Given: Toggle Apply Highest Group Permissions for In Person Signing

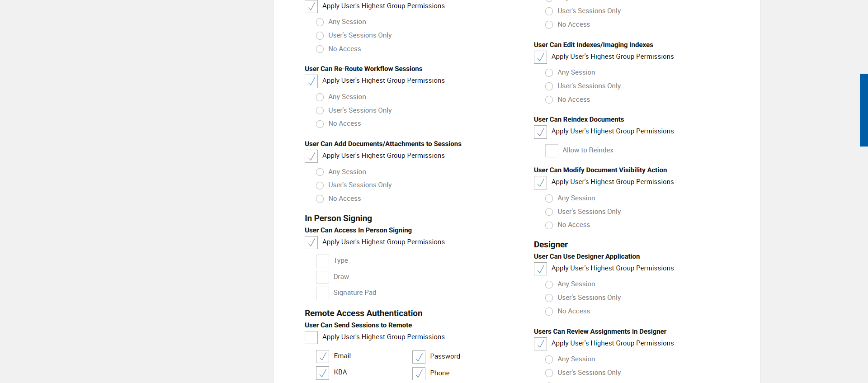Looking at the screenshot, I should pos(311,243).
